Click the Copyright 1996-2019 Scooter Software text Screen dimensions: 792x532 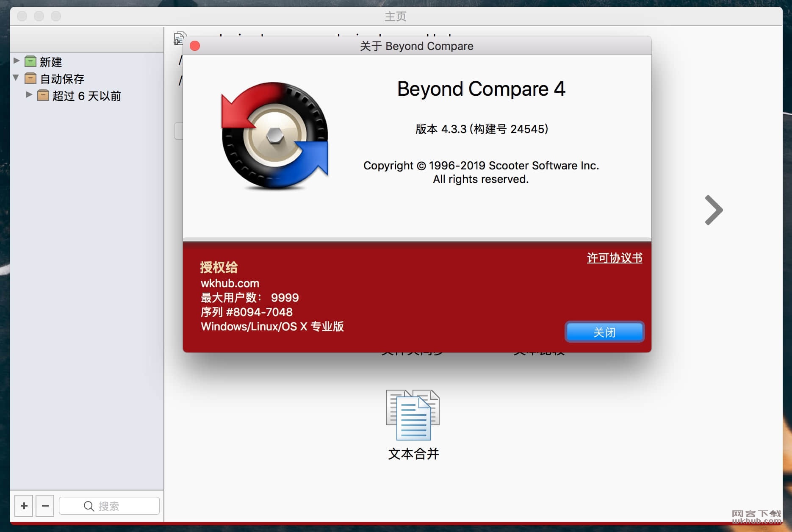coord(481,165)
